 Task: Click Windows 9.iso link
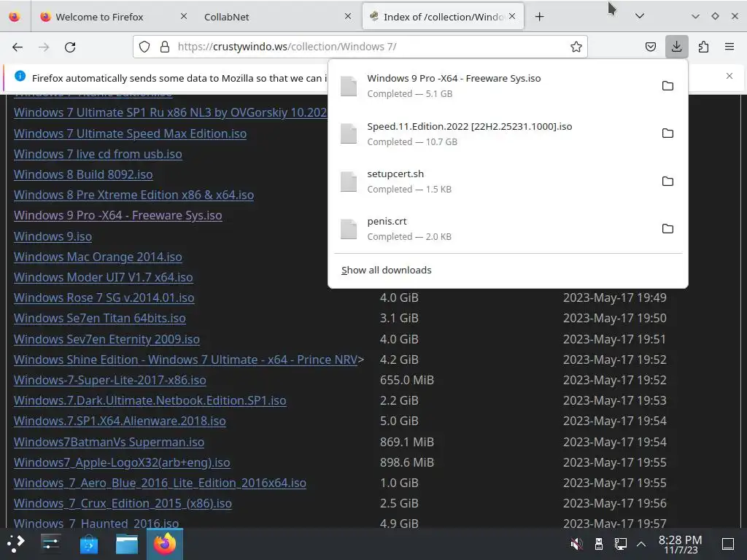coord(53,236)
